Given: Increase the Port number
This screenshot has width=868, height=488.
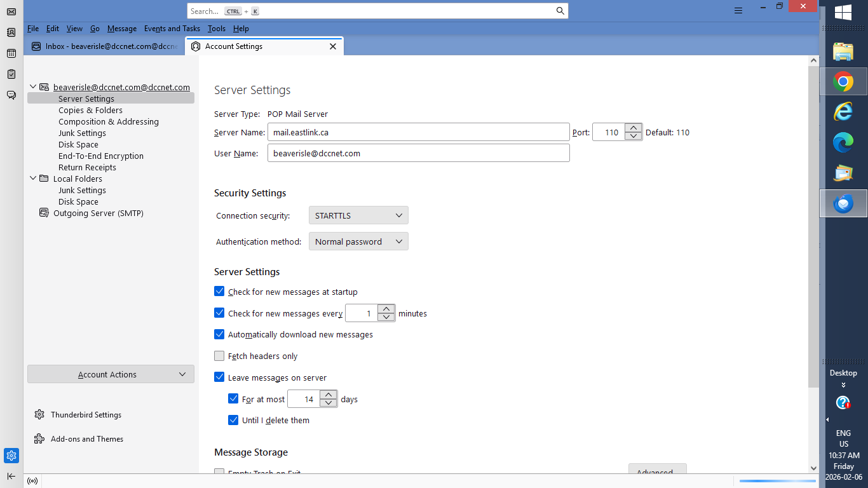Looking at the screenshot, I should (634, 128).
